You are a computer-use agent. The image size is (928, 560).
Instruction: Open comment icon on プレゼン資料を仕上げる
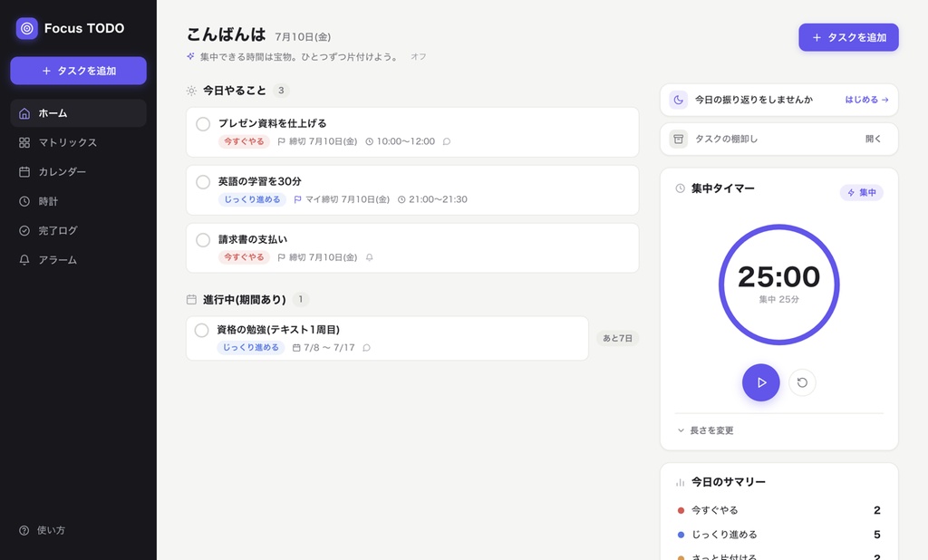point(447,141)
